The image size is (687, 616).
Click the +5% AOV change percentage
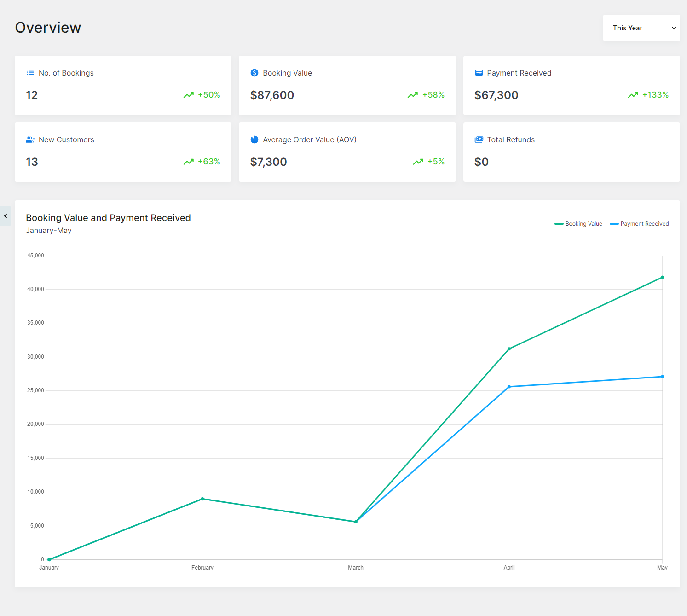point(436,162)
